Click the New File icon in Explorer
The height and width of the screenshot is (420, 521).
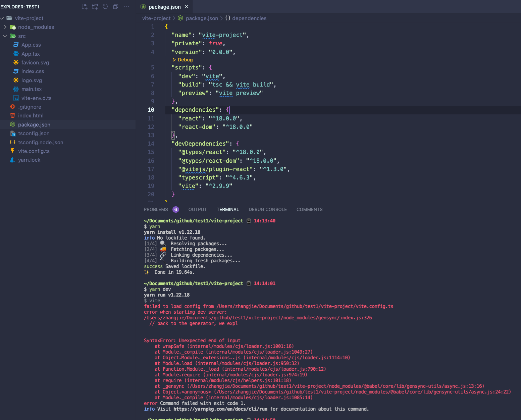click(85, 6)
